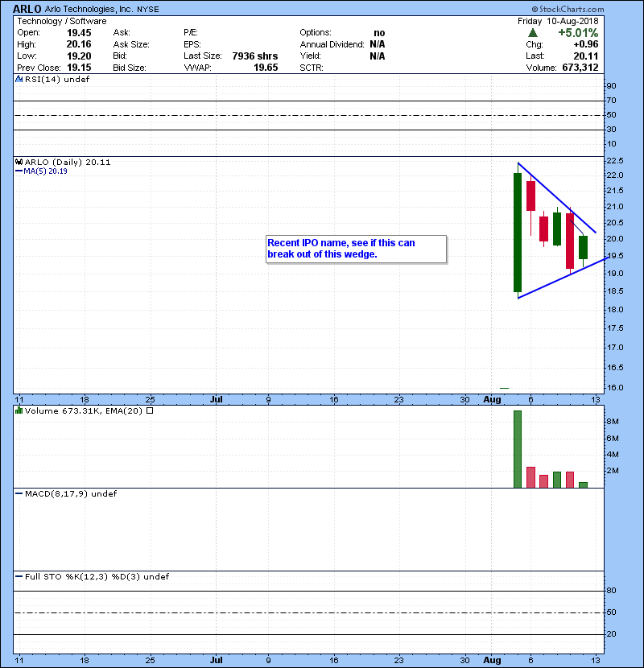This screenshot has height=668, width=644.
Task: Click the last green candlestick near 20.0
Action: 583,247
